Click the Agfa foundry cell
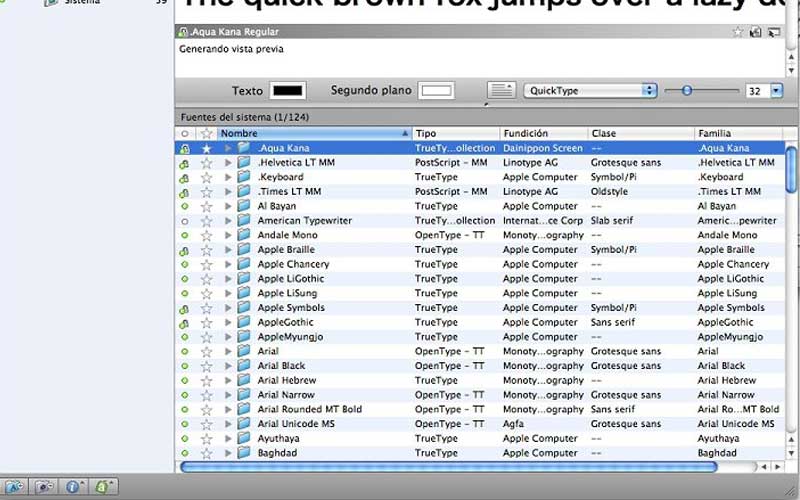 tap(513, 424)
